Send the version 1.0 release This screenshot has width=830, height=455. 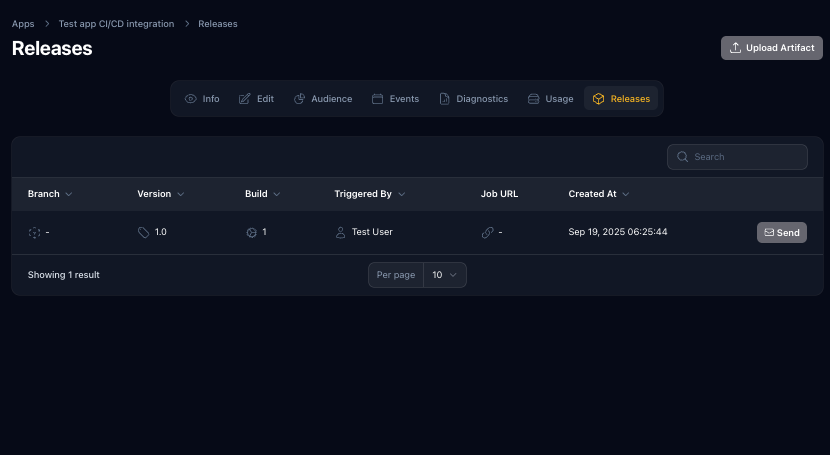781,232
